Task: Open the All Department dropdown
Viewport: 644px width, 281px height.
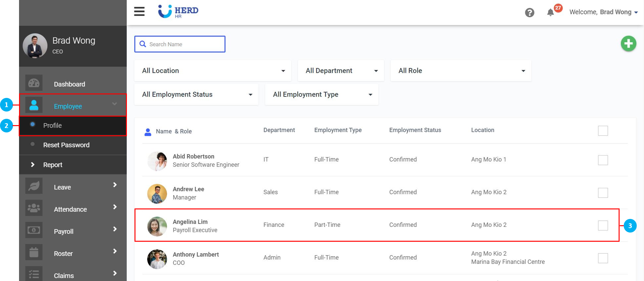Action: pos(341,71)
